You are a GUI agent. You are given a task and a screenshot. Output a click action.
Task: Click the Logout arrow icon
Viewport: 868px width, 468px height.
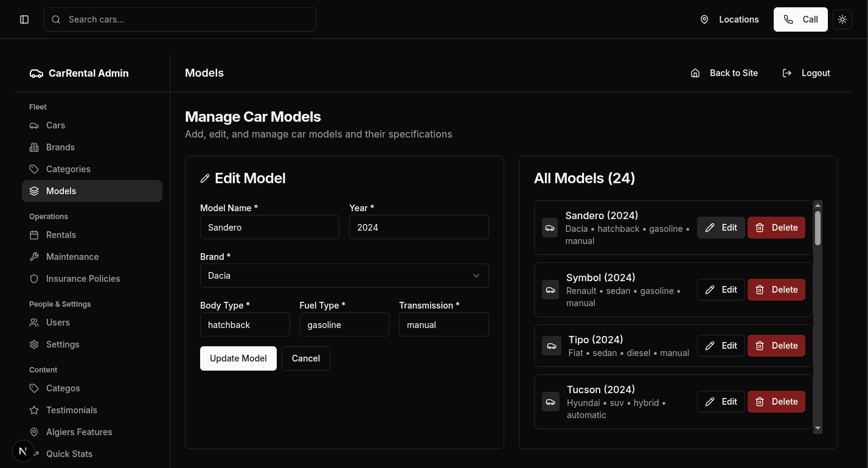click(x=787, y=73)
